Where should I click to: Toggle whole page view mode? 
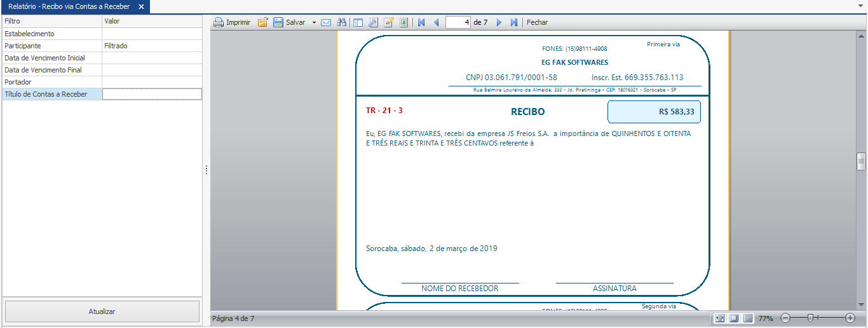734,318
